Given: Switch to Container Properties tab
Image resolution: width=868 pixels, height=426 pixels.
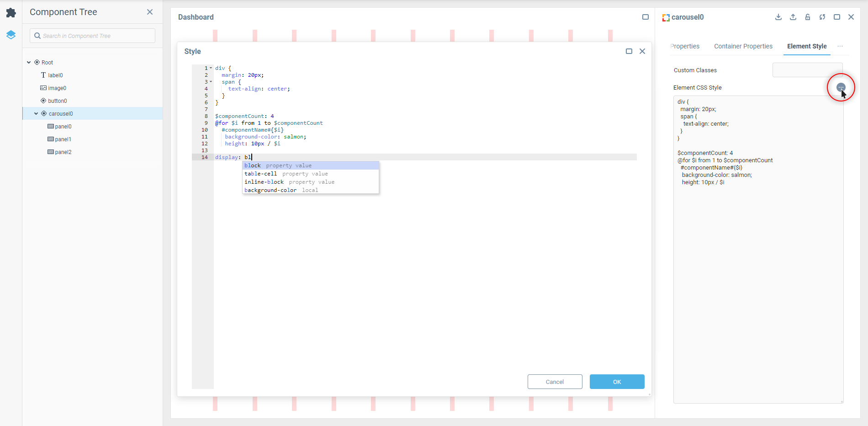Looking at the screenshot, I should tap(743, 46).
